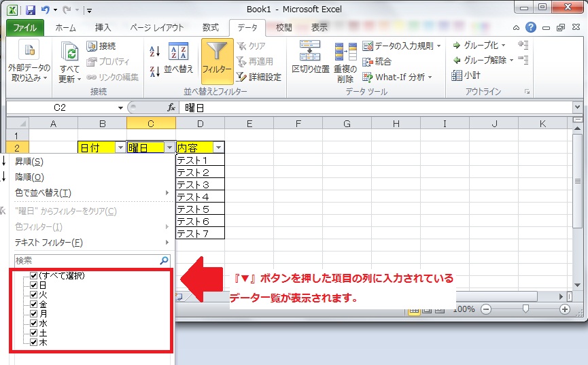Uncheck the 火 checkbox in filter list
The image size is (588, 365).
(x=34, y=294)
